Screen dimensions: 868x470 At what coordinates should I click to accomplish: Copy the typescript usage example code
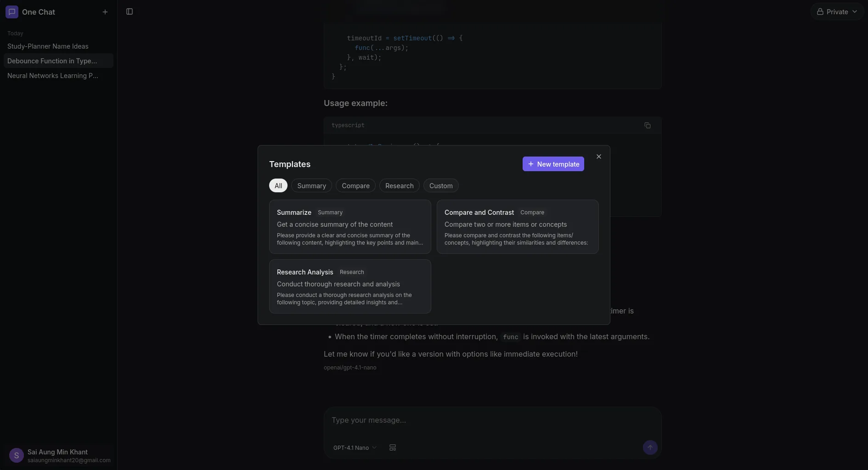648,125
